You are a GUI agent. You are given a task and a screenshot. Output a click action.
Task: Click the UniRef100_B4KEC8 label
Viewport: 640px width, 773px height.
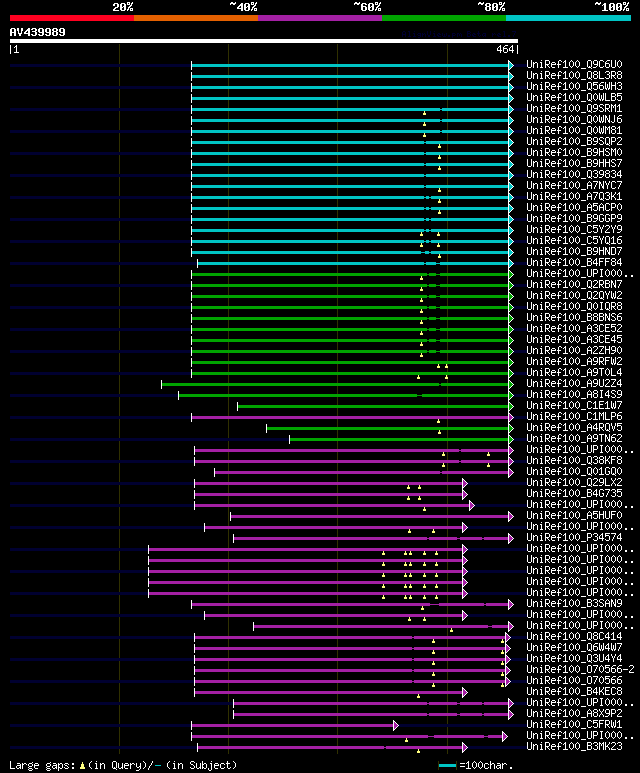pos(574,692)
